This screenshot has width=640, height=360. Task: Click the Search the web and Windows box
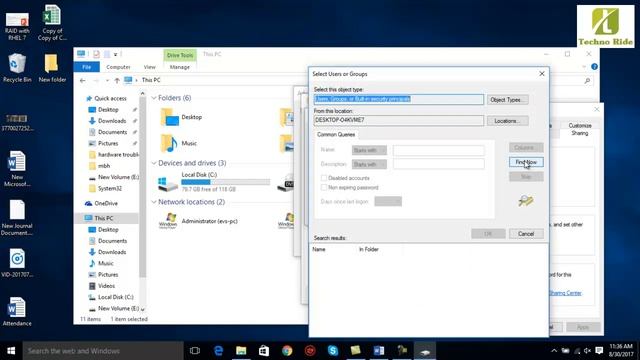coord(103,351)
